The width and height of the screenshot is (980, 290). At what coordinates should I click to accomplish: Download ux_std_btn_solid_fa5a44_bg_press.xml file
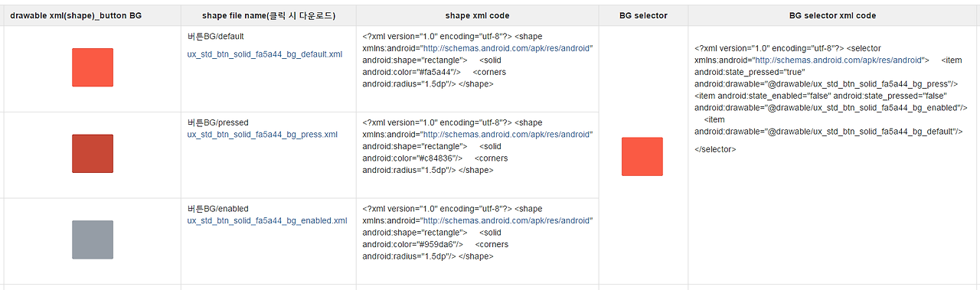263,135
